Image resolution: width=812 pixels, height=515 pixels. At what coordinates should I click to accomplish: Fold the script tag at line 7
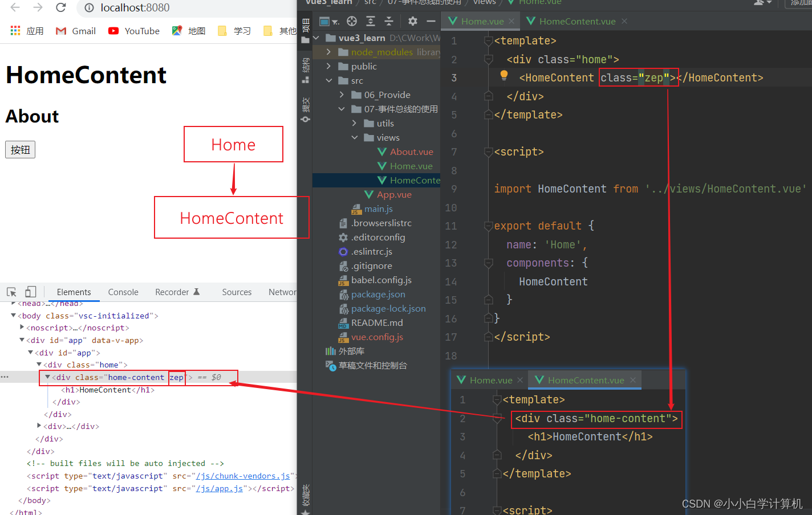tap(488, 152)
